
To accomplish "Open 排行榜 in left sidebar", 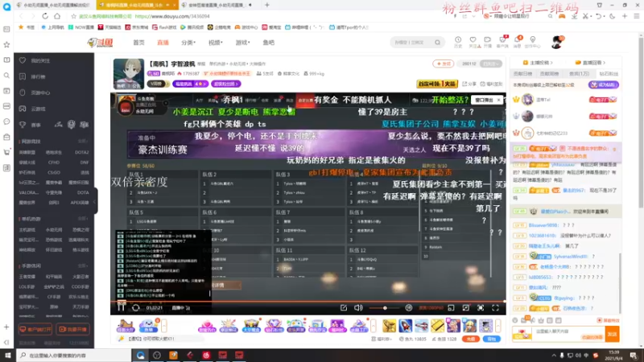I will coord(33,76).
